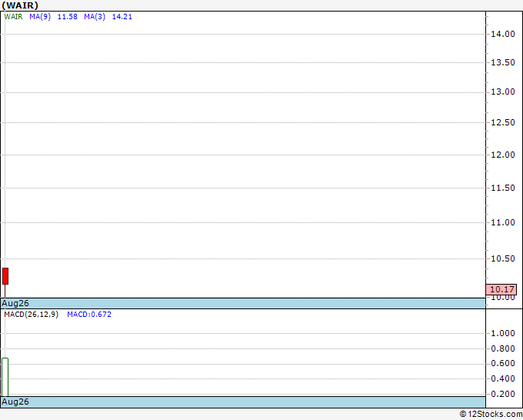Click the 11.00 price axis label
This screenshot has height=420, width=523.
[503, 222]
